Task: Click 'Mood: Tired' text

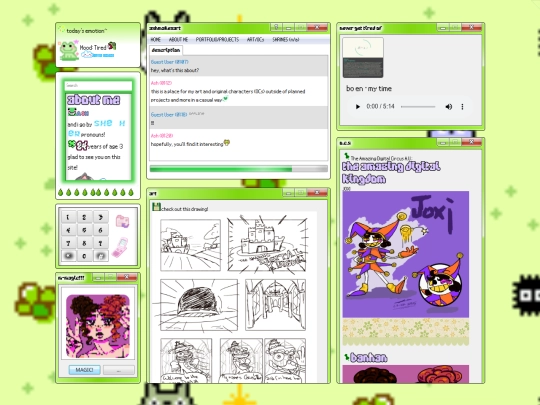Action: pos(93,48)
